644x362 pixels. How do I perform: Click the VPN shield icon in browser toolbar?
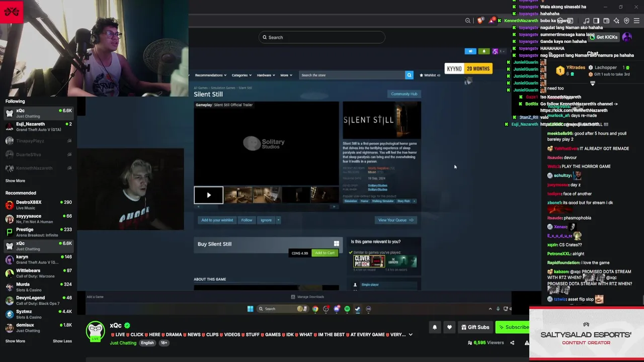tap(626, 21)
